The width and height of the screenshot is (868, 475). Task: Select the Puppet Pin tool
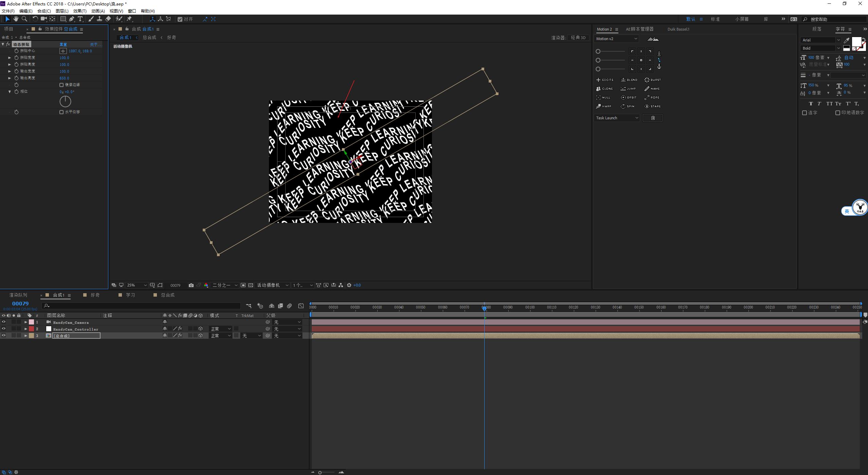pyautogui.click(x=129, y=19)
